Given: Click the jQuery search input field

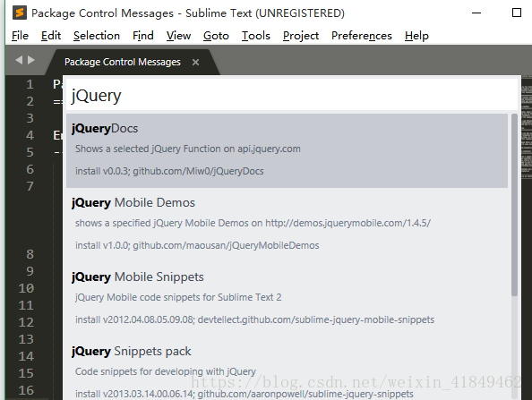Looking at the screenshot, I should pyautogui.click(x=292, y=95).
